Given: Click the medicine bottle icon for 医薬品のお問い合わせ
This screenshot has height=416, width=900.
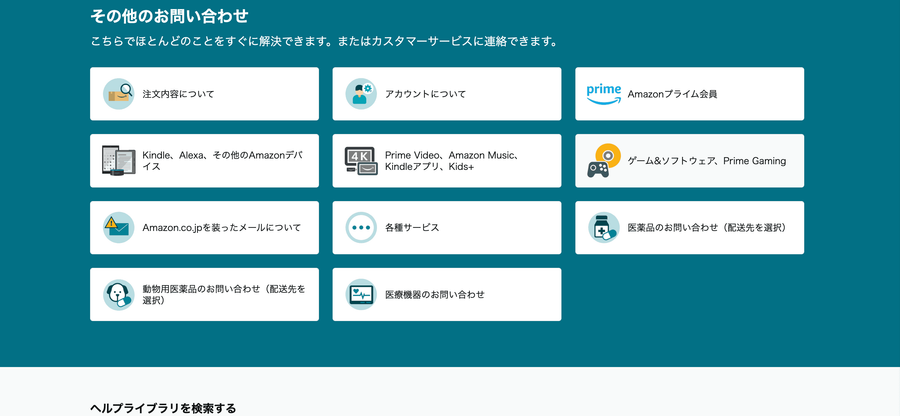Looking at the screenshot, I should pos(604,228).
